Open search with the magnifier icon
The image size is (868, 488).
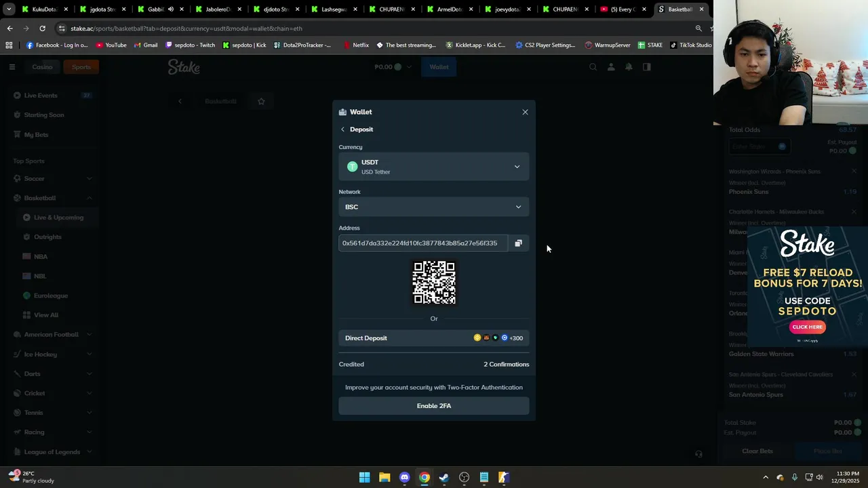(x=593, y=67)
